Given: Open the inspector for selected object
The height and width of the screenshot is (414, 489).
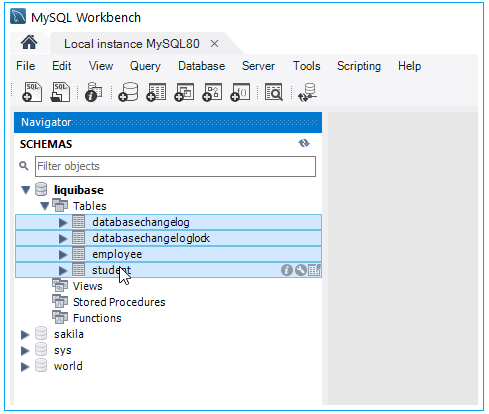Looking at the screenshot, I should pyautogui.click(x=94, y=92).
